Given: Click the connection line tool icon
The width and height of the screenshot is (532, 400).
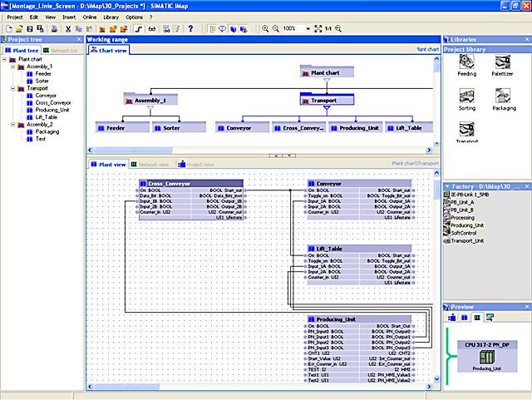Looking at the screenshot, I should pos(139,29).
